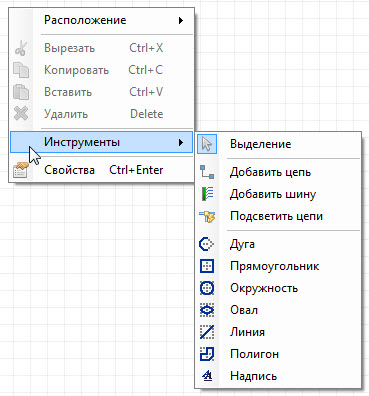Viewport: 369px width, 396px height.
Task: Expand the Расположение submenu arrow
Action: click(181, 20)
